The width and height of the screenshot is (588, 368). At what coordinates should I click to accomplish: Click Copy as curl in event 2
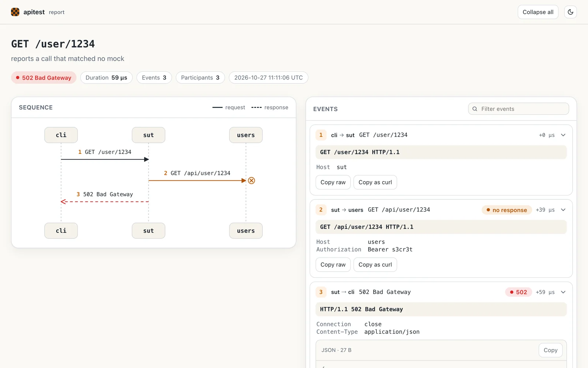(375, 265)
